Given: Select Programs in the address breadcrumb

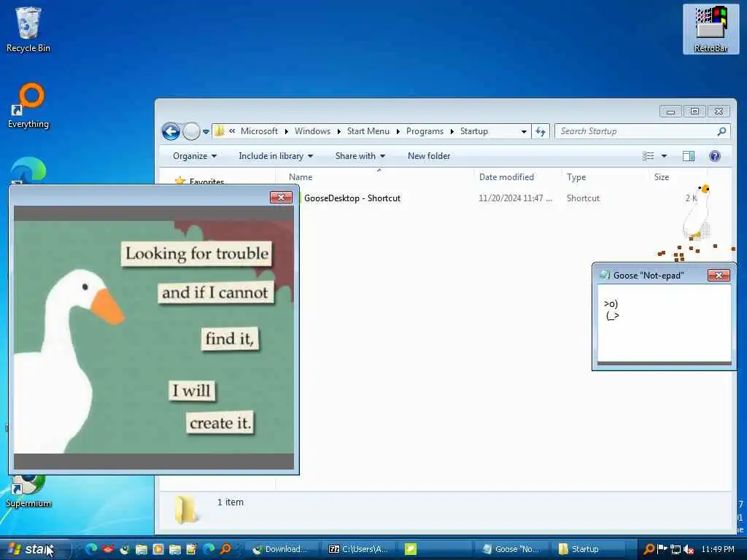Looking at the screenshot, I should [425, 131].
